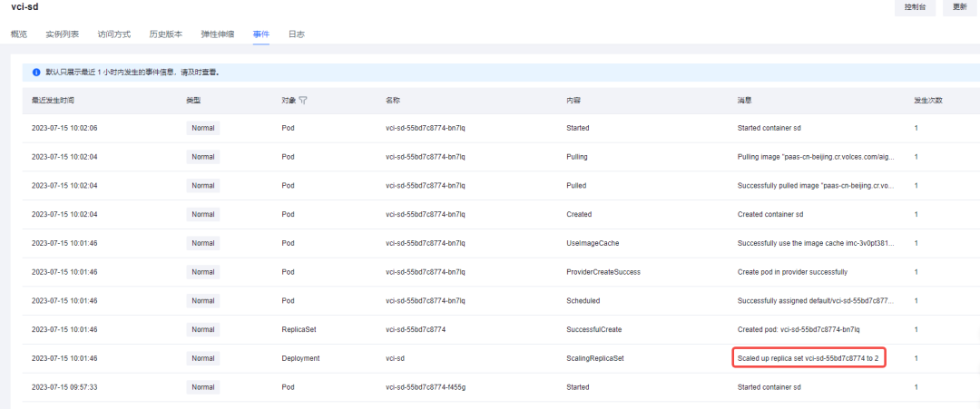980x409 pixels.
Task: Click the truncated 'Pulling image' message text
Action: pos(816,157)
